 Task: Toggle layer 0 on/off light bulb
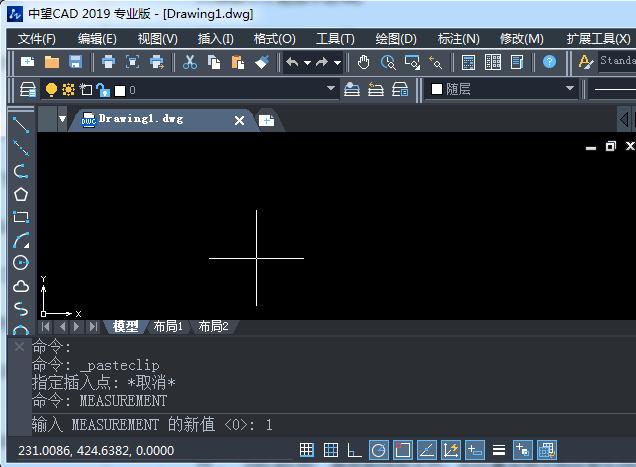tap(51, 90)
